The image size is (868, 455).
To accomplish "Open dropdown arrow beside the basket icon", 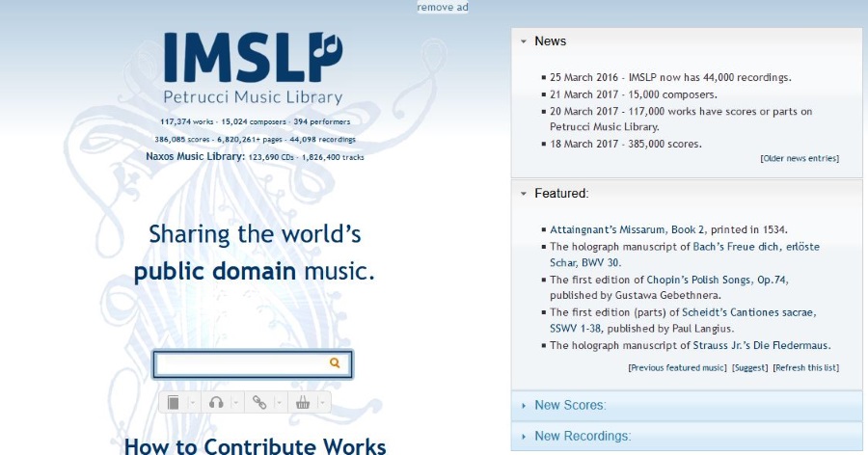I will [322, 402].
